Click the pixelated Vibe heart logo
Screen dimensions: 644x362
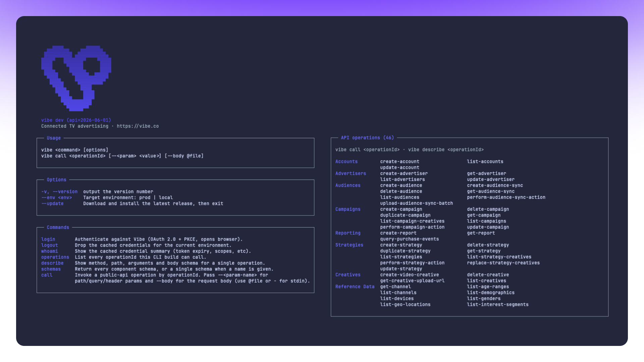[76, 78]
